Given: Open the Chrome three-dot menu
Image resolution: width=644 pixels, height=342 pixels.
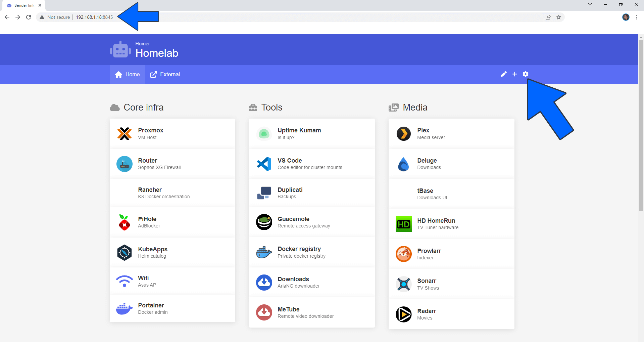Looking at the screenshot, I should click(x=637, y=17).
